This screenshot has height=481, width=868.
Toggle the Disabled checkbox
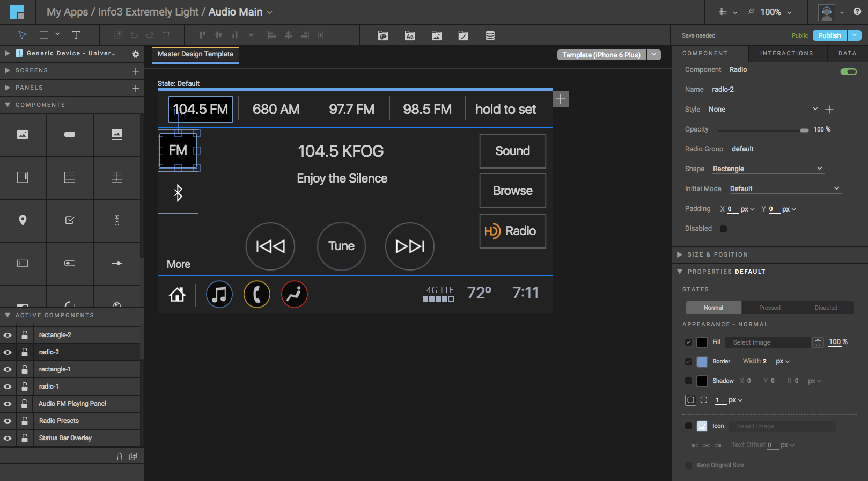click(x=723, y=229)
